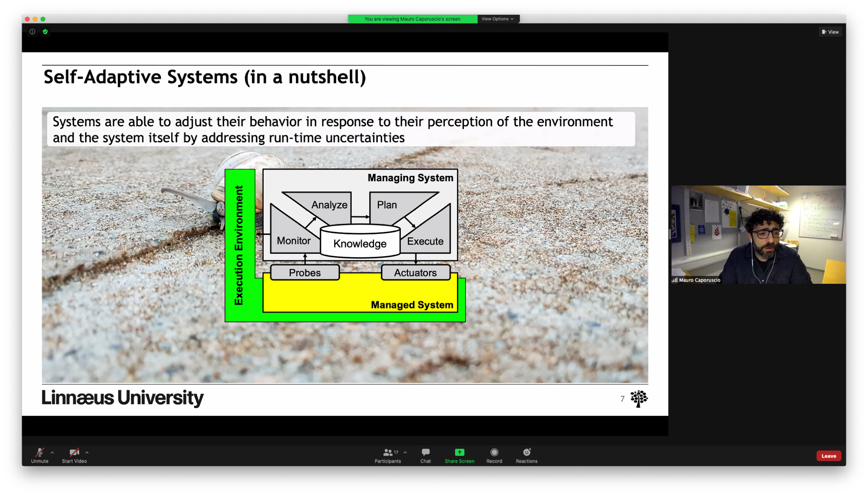
Task: Click the Linnæus University text
Action: pos(122,398)
